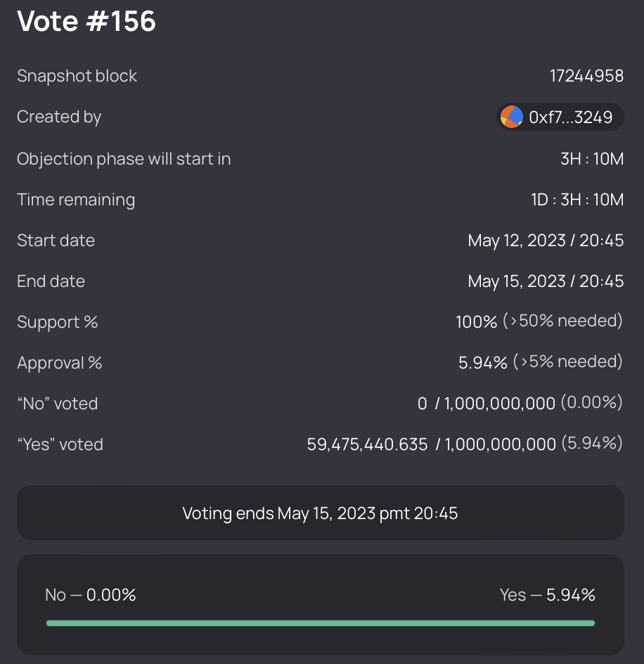Click the Support 100% value
644x664 pixels.
click(476, 322)
